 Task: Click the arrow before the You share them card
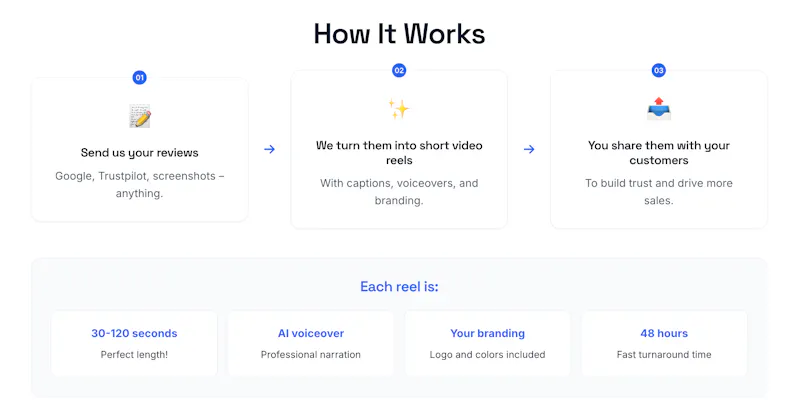[x=529, y=149]
